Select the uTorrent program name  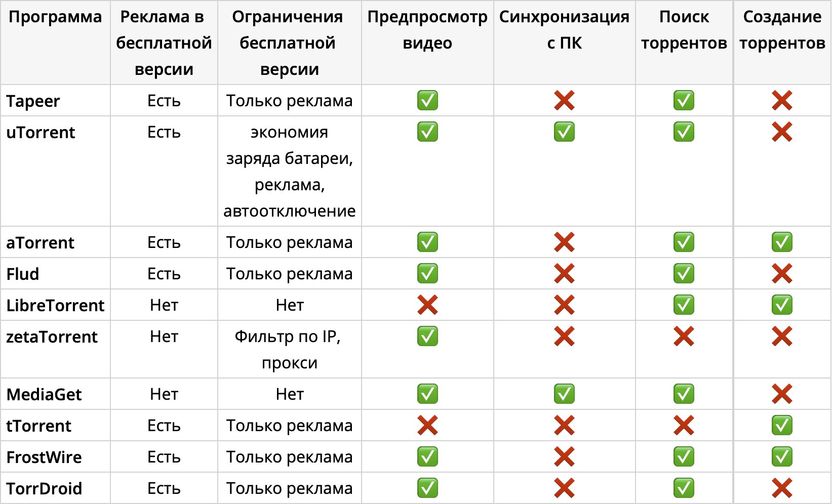click(x=41, y=133)
